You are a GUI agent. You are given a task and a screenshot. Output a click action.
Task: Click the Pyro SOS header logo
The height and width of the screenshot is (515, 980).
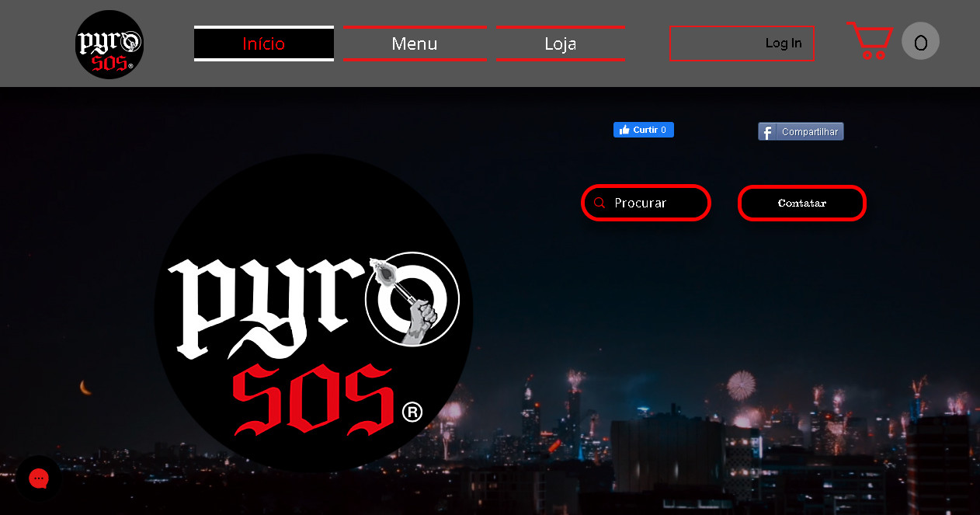(109, 44)
